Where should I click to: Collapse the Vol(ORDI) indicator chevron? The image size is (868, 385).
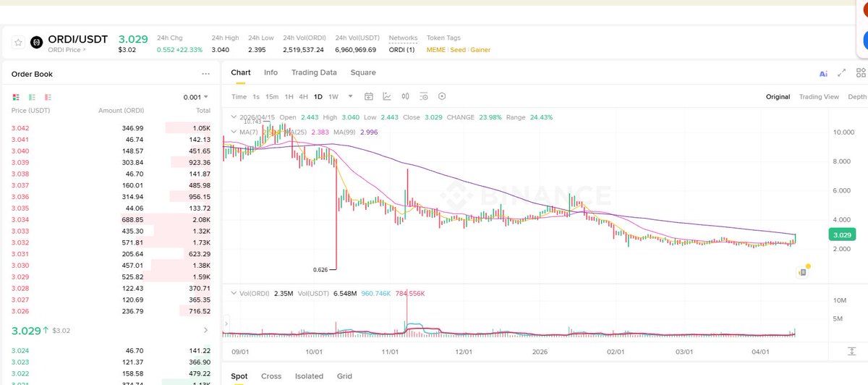coord(233,293)
